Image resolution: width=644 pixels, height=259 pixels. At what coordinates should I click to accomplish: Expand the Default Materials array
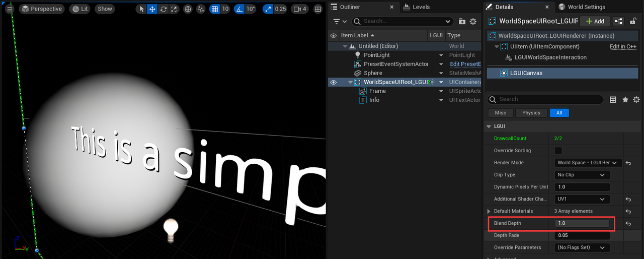pyautogui.click(x=489, y=211)
